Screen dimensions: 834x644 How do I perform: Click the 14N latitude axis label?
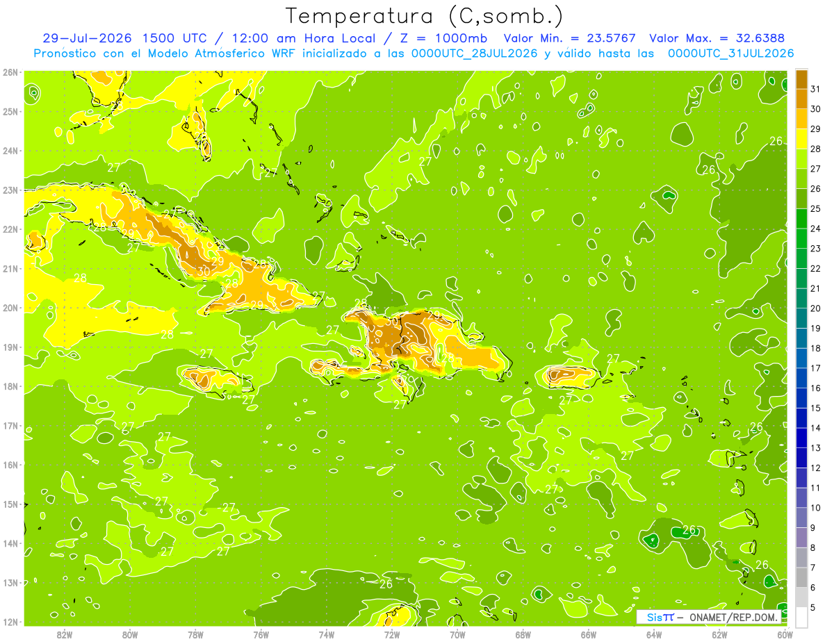(10, 543)
